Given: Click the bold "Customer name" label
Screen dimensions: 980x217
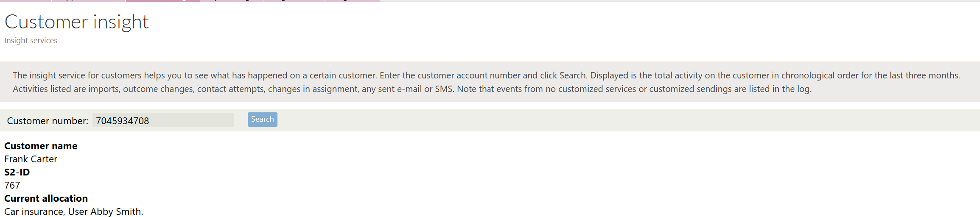Looking at the screenshot, I should coord(41,146).
